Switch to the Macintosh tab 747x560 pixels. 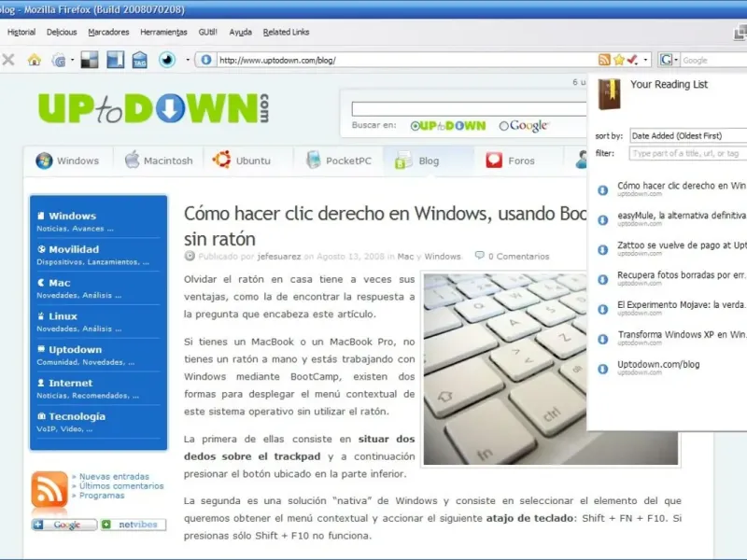click(x=159, y=161)
